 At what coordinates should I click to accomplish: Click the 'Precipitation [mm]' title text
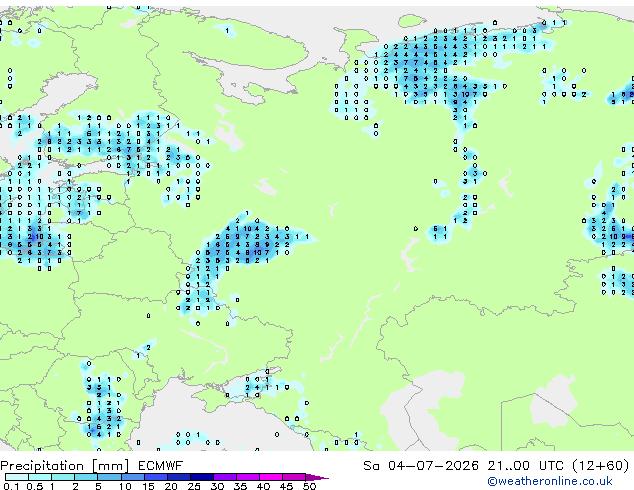(64, 466)
